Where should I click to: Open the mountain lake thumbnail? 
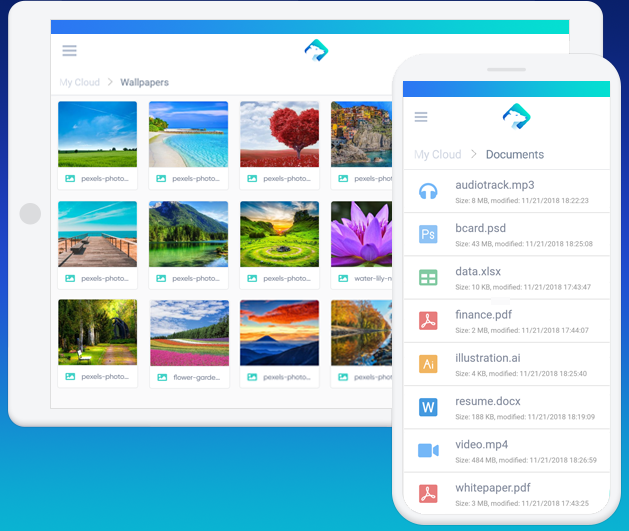[189, 234]
